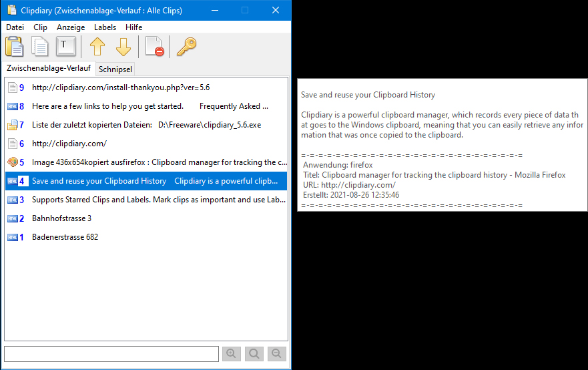Click the URL line in the preview tooltip
Screen dimensions: 588x370
pos(349,185)
